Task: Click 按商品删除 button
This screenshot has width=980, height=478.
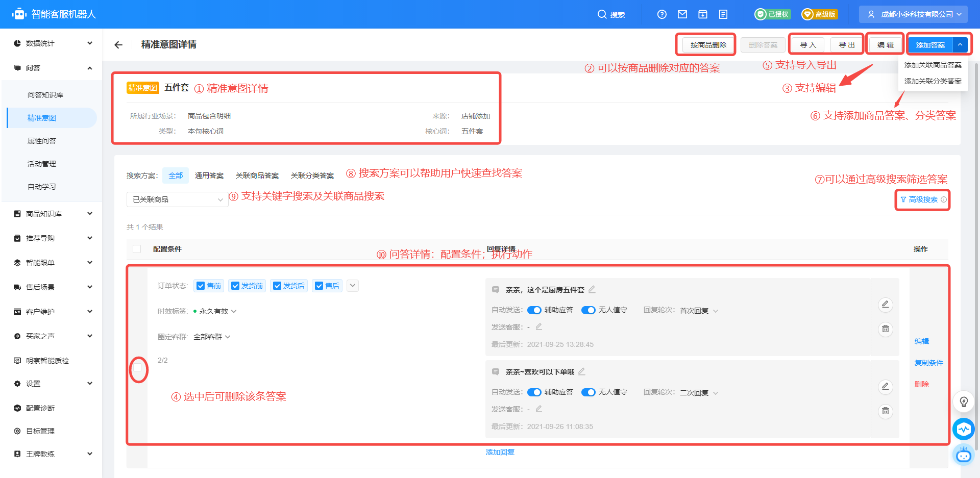Action: click(708, 45)
